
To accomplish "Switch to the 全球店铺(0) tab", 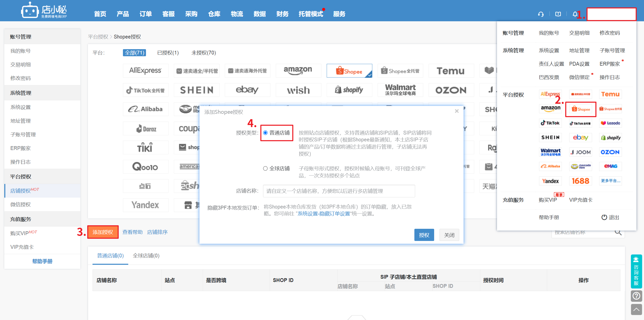I will [x=146, y=256].
